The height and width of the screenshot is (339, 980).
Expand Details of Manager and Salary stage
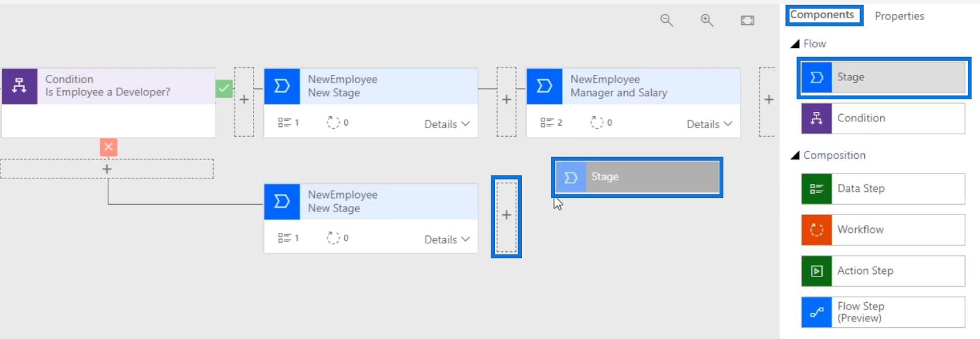tap(709, 124)
